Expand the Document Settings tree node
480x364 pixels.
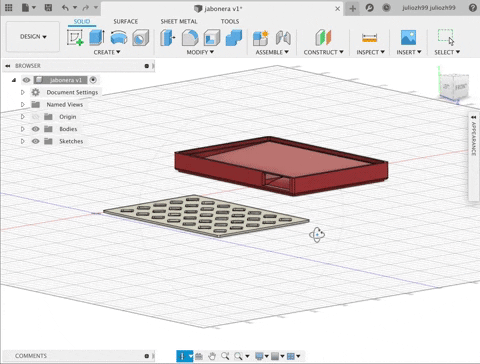(22, 92)
